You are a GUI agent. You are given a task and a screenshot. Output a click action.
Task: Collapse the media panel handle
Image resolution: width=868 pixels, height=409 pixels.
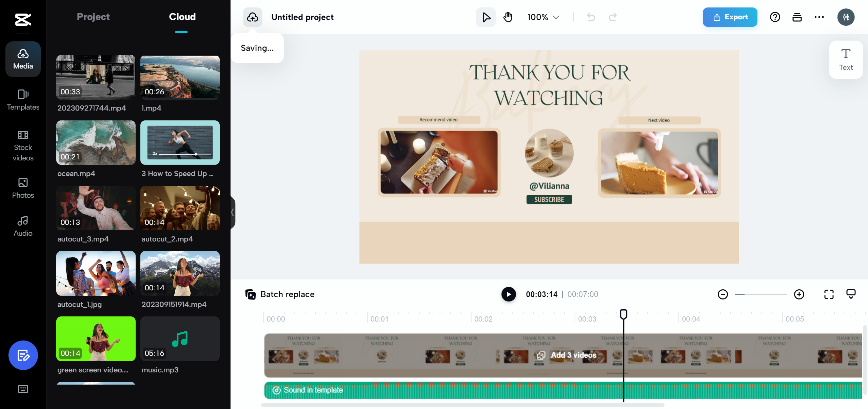point(233,213)
